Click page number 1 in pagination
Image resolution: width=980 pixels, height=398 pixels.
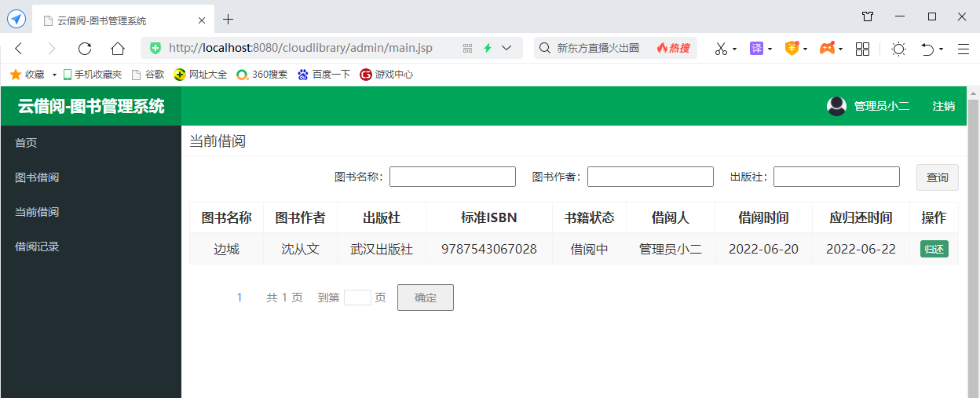pos(240,298)
